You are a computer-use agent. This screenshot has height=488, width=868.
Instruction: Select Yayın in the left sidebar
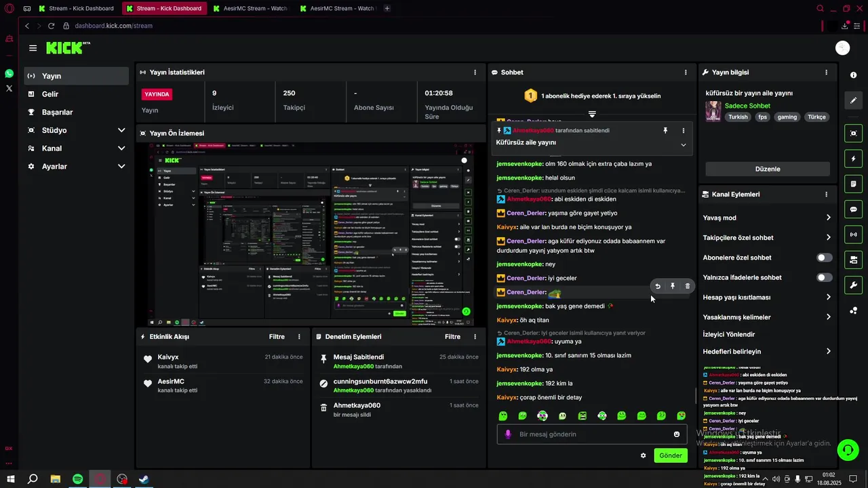coord(76,76)
